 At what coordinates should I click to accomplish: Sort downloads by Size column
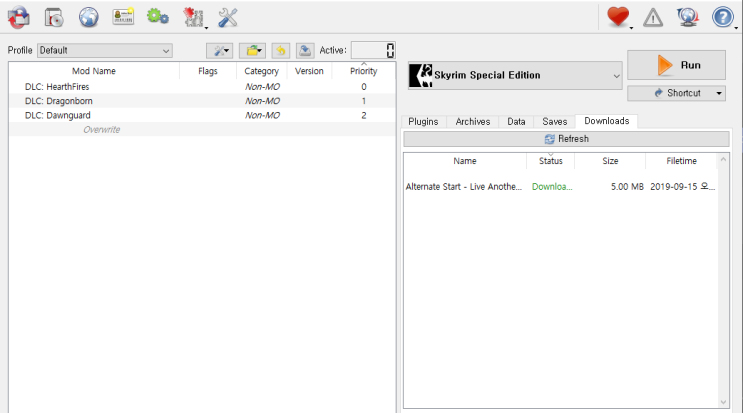(610, 161)
